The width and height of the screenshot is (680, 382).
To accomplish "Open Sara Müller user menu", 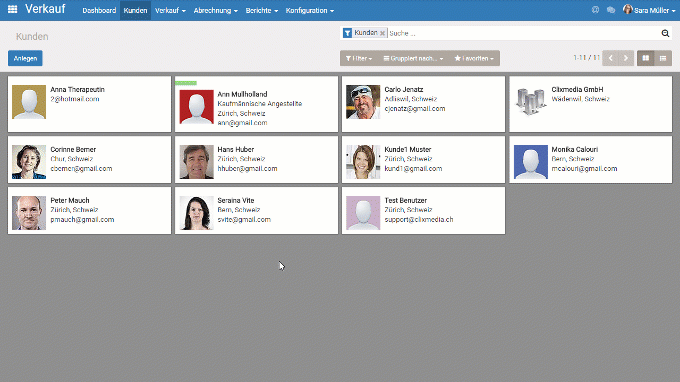I will point(649,10).
